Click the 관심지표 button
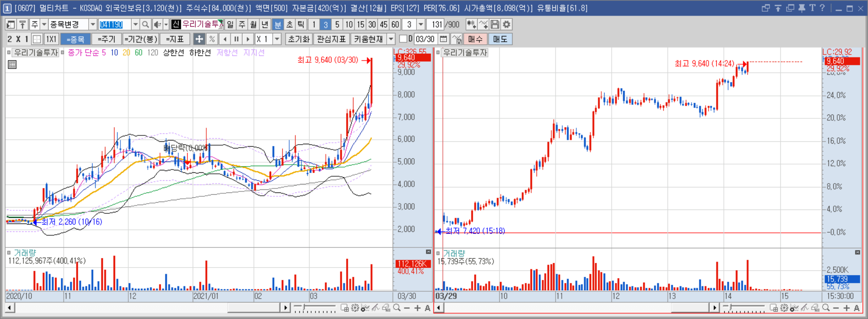 pyautogui.click(x=331, y=39)
